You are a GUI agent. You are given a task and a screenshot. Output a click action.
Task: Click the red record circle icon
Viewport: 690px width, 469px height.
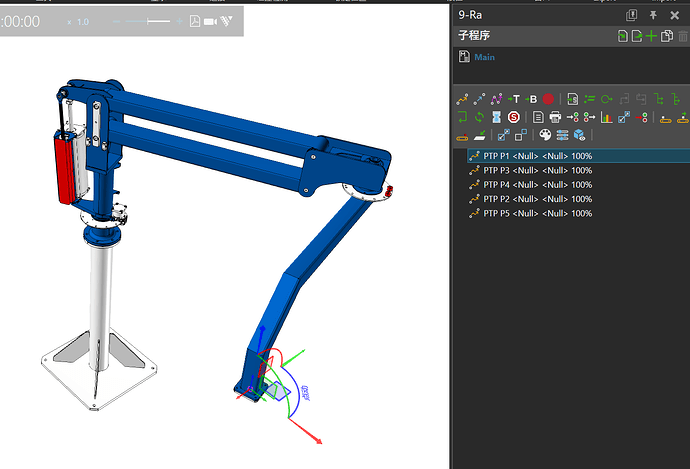coord(548,99)
